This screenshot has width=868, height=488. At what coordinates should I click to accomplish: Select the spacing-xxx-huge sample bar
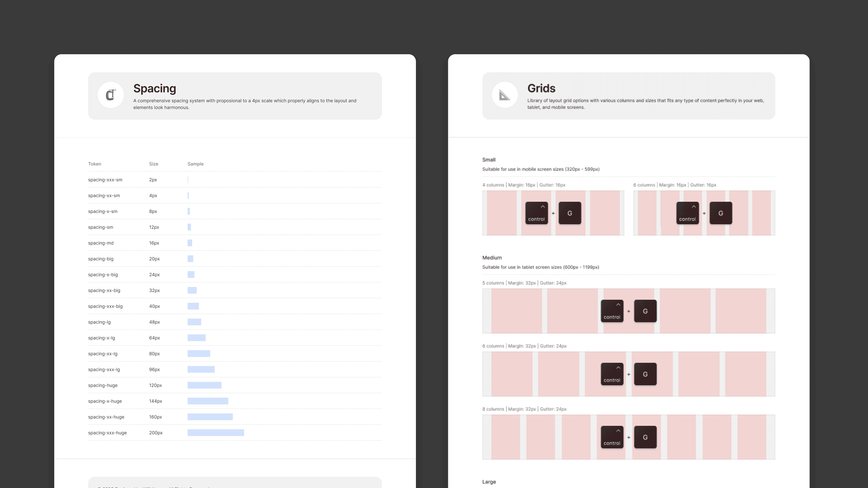coord(216,433)
